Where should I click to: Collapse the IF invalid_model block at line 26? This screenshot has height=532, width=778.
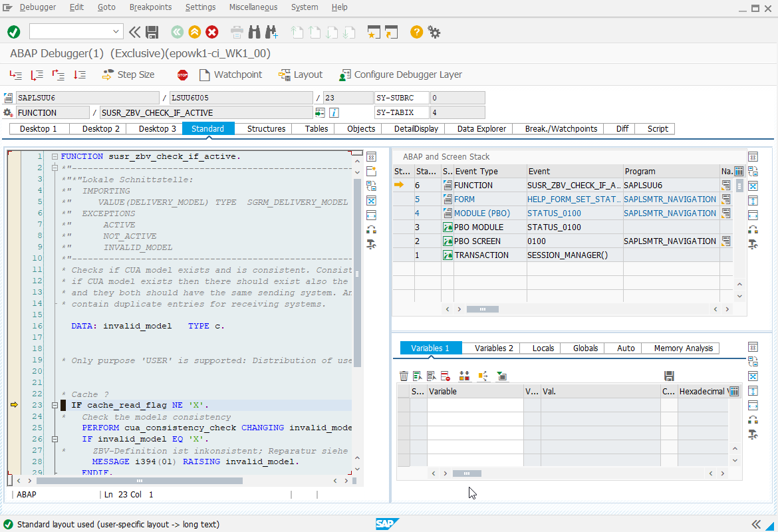pos(55,439)
